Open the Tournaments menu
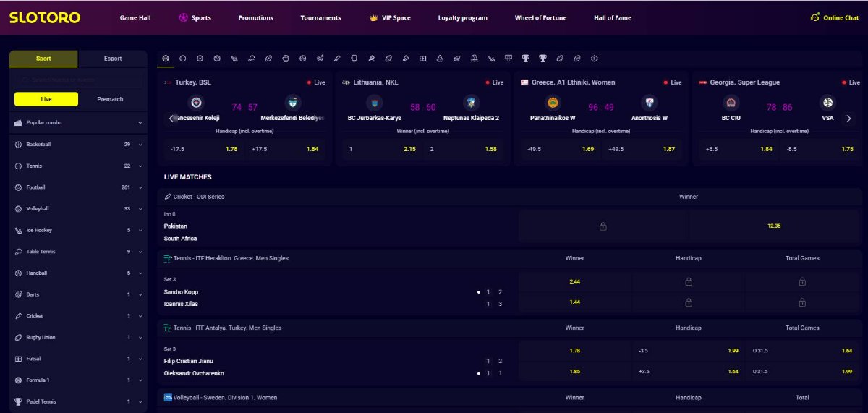This screenshot has width=868, height=413. click(x=320, y=17)
